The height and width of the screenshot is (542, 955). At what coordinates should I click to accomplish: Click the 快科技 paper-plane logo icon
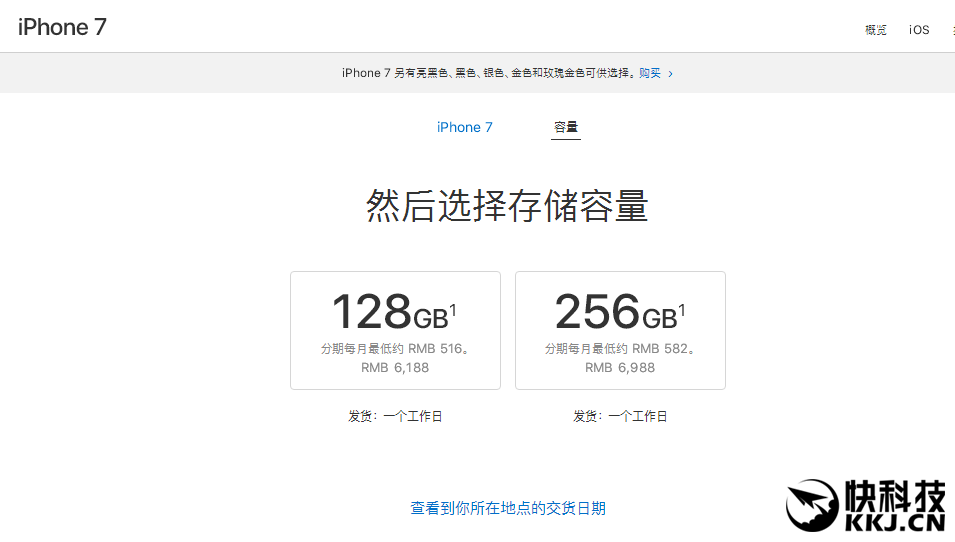click(811, 506)
